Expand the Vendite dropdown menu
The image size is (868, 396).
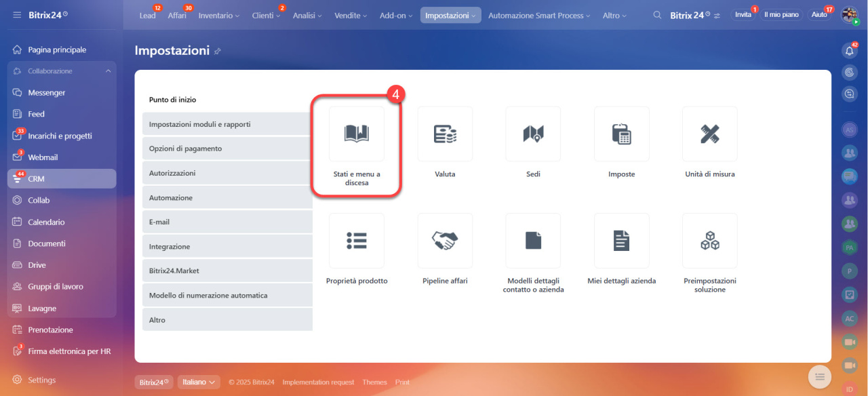[351, 15]
